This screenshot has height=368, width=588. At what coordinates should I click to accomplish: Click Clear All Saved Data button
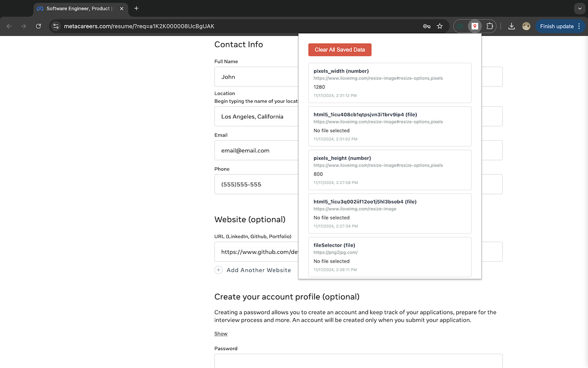coord(340,50)
